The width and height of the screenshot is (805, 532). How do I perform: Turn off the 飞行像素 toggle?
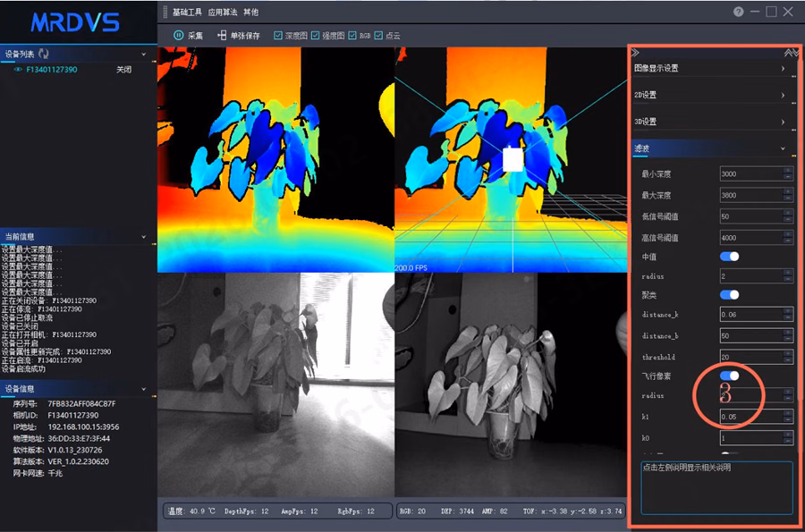(x=730, y=376)
